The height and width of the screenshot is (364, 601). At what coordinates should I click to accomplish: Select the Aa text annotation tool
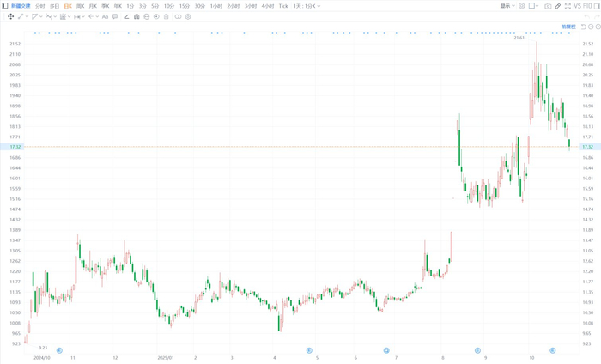click(105, 16)
